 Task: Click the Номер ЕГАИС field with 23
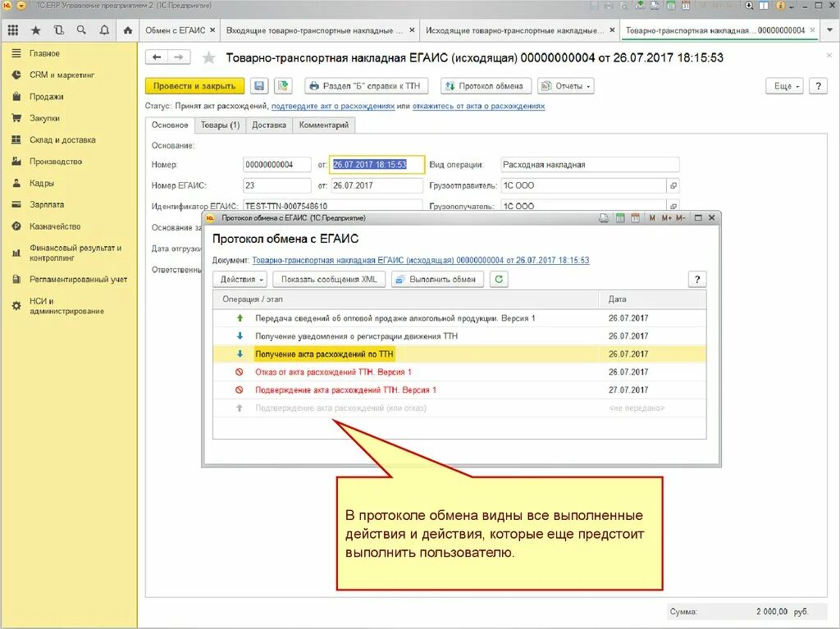pos(277,185)
